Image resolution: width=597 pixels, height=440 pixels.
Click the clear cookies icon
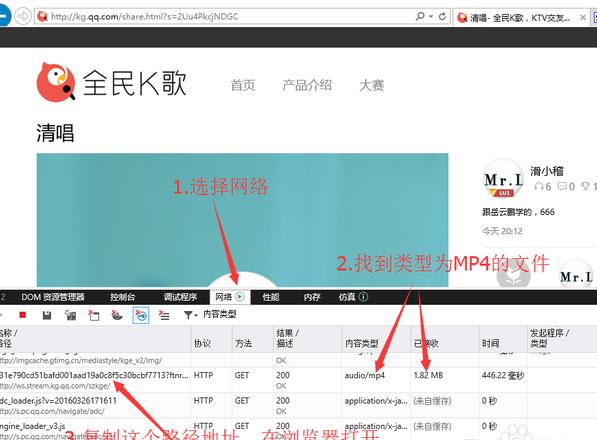coord(117,315)
